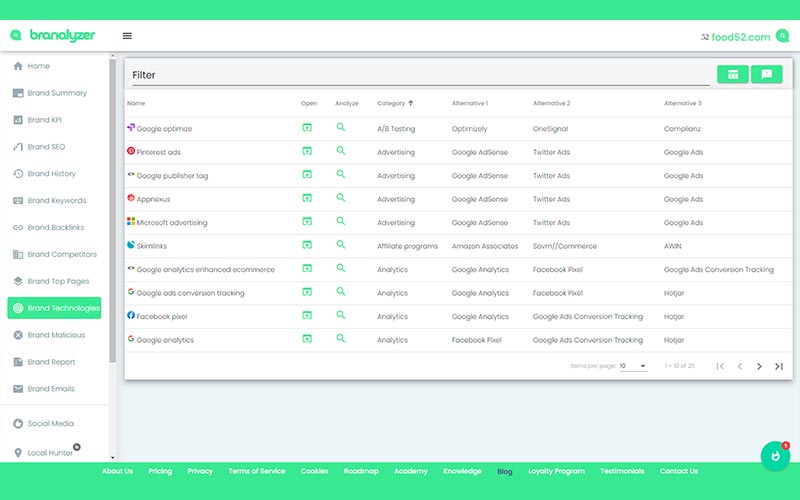Analyze Appnexus magnifier icon

pos(341,198)
